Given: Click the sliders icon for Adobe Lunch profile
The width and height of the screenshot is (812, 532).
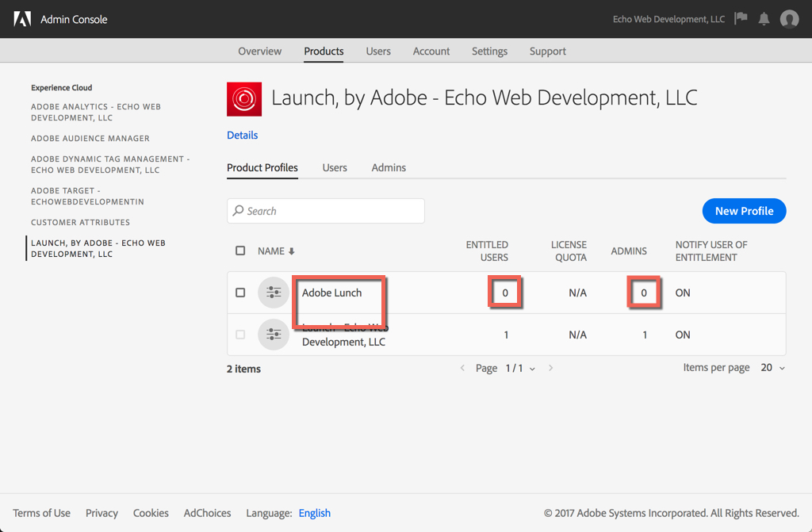Looking at the screenshot, I should click(x=274, y=293).
